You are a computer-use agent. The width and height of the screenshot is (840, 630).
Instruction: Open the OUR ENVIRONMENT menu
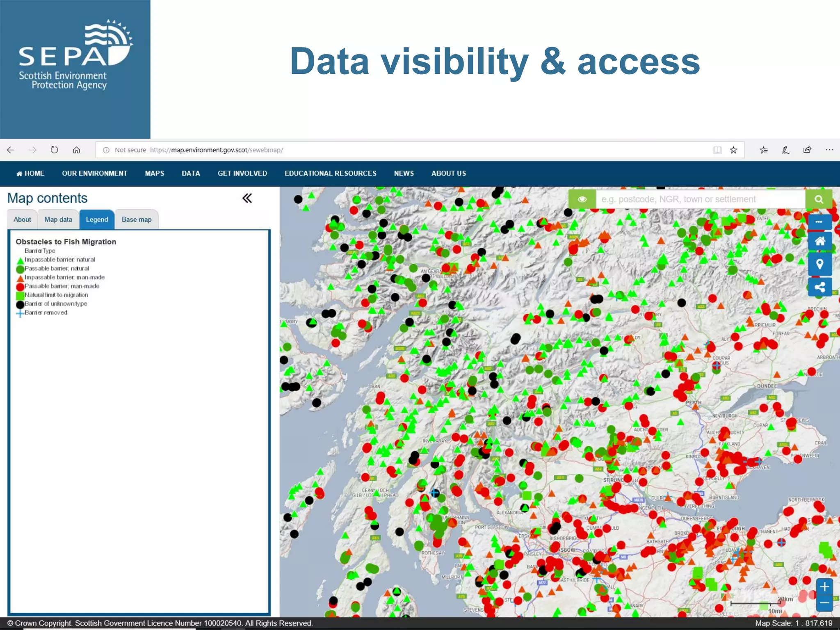94,173
